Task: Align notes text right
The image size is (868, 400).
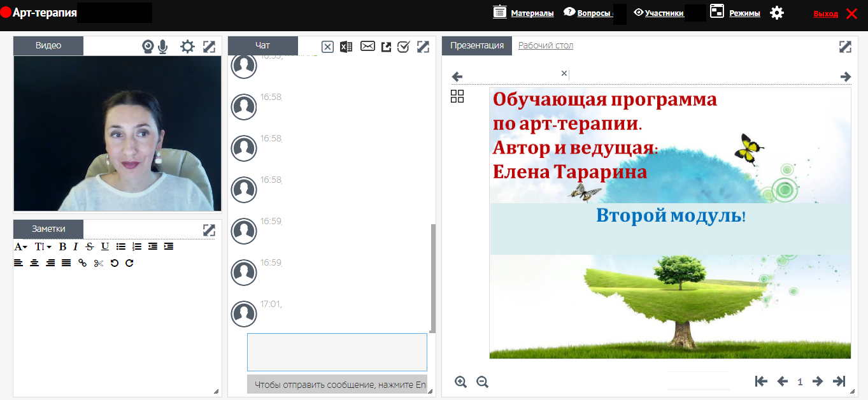Action: (x=50, y=263)
